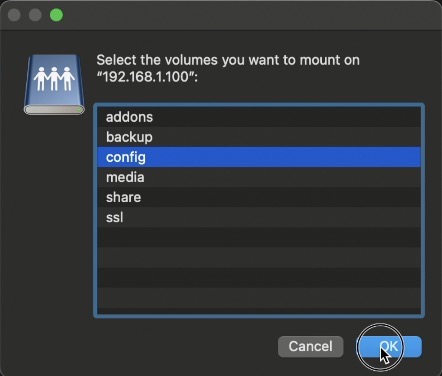Click the OK button
The height and width of the screenshot is (376, 442).
[389, 347]
